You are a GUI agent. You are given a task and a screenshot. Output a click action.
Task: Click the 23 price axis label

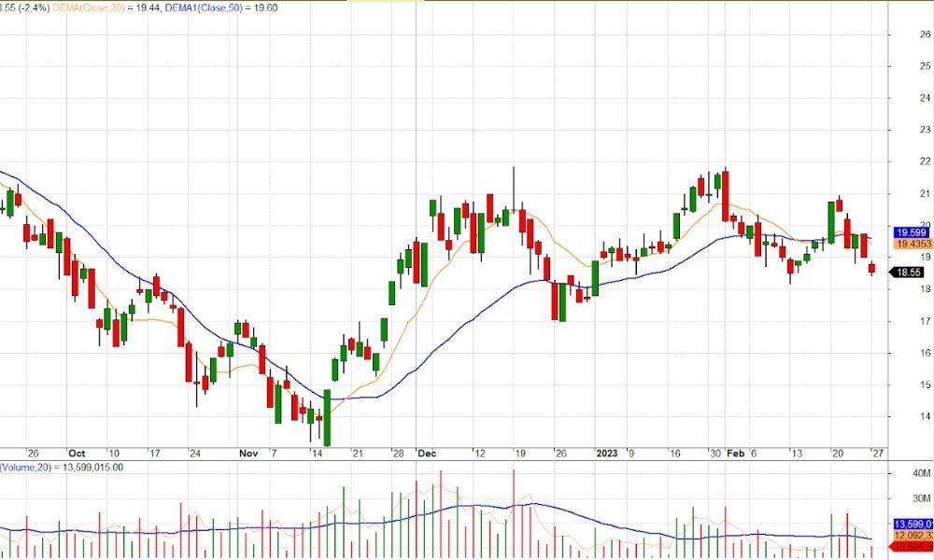925,130
